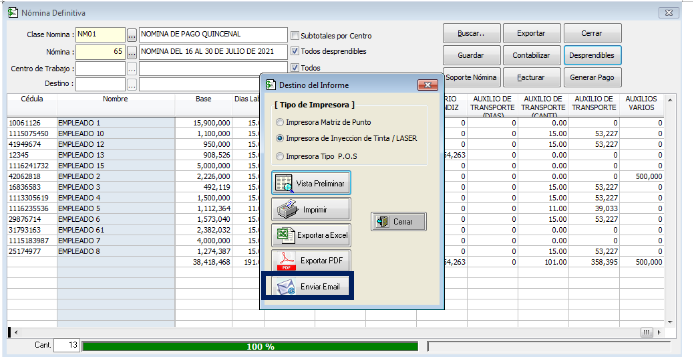693x364 pixels.
Task: Select Impresora de Inyeccion de Tinta / LASER
Action: pos(280,138)
